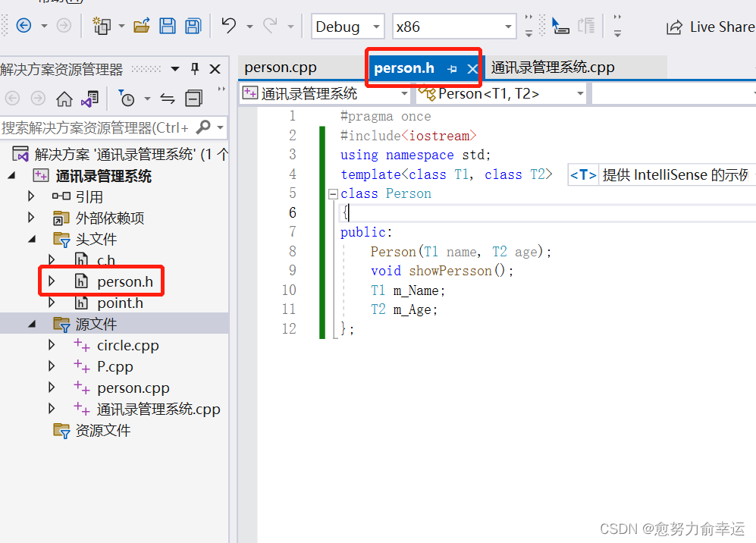This screenshot has width=756, height=543.
Task: Click 'm_Name' on line 10
Action: (x=416, y=290)
